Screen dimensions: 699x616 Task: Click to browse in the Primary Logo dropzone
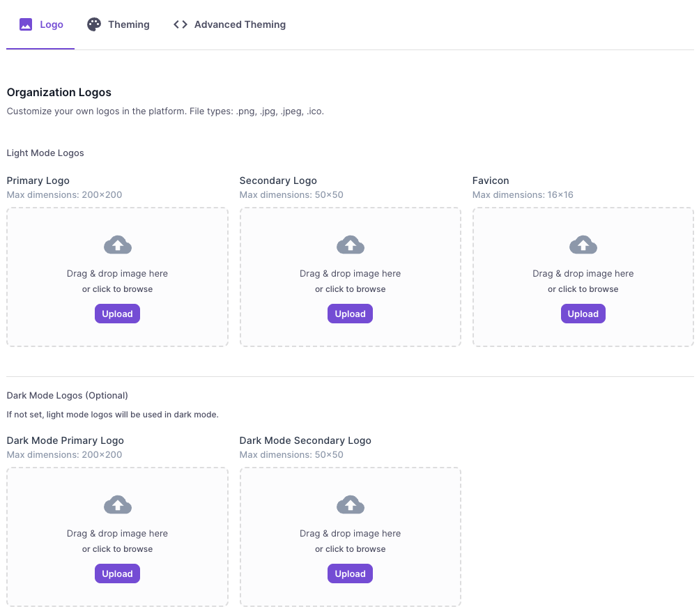point(117,288)
